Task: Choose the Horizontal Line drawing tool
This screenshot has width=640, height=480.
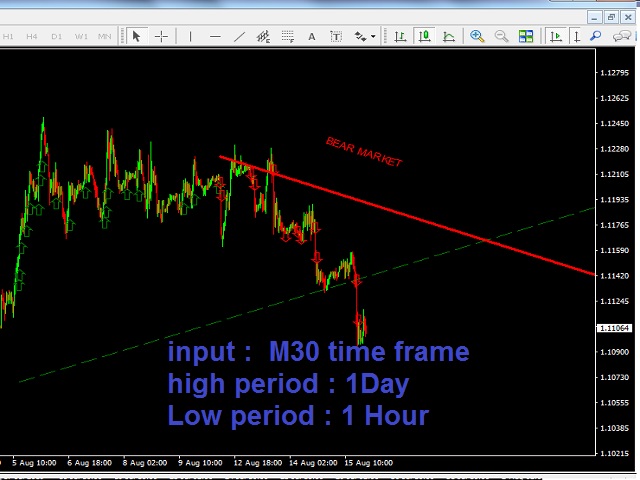Action: coord(215,36)
